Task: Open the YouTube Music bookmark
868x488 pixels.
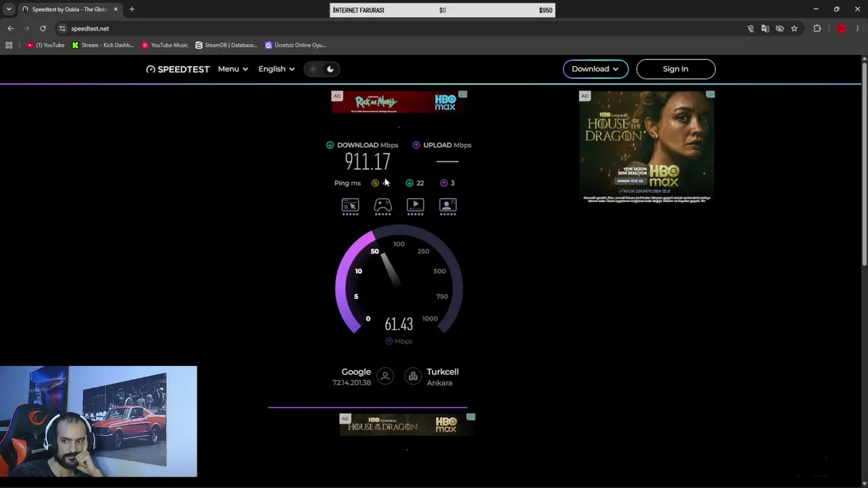Action: 165,45
